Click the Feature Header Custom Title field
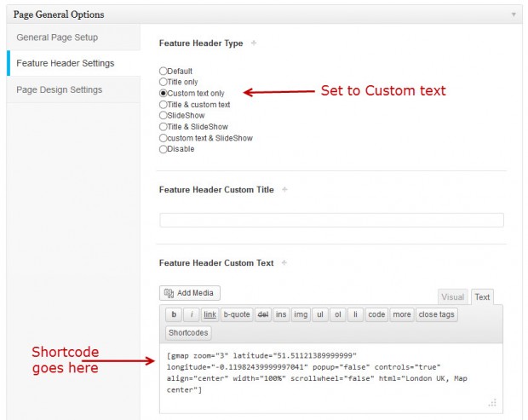This screenshot has width=528, height=420. click(x=331, y=221)
